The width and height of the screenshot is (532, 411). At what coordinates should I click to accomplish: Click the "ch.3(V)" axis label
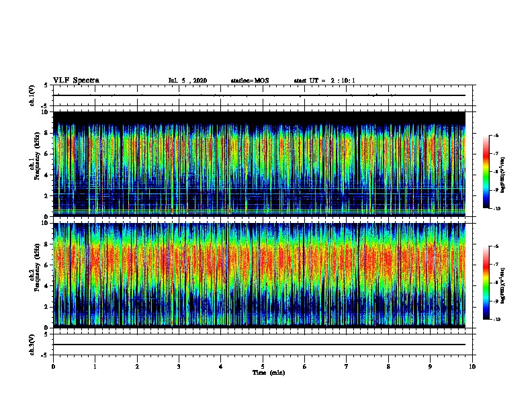(32, 345)
